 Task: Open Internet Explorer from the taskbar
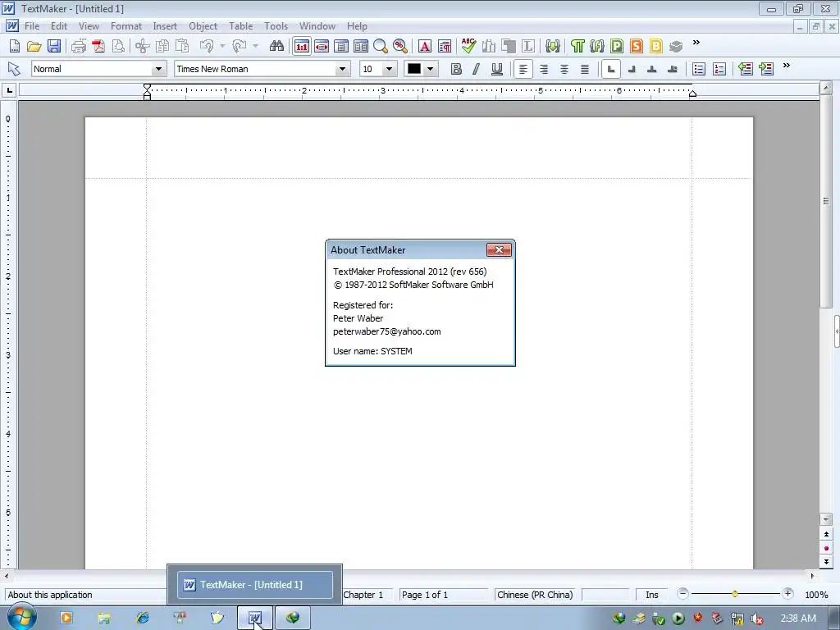tap(143, 618)
